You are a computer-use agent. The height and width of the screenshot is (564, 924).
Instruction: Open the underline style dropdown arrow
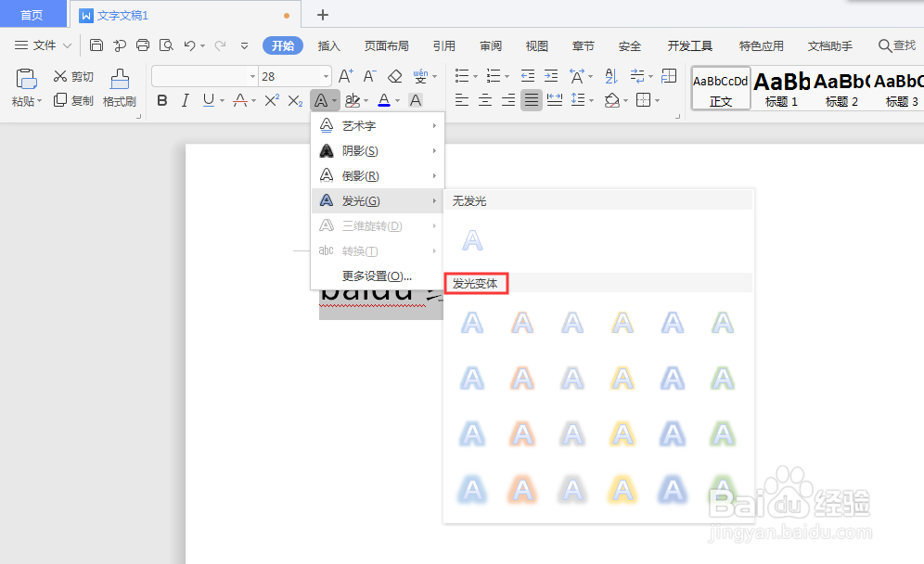[x=222, y=99]
